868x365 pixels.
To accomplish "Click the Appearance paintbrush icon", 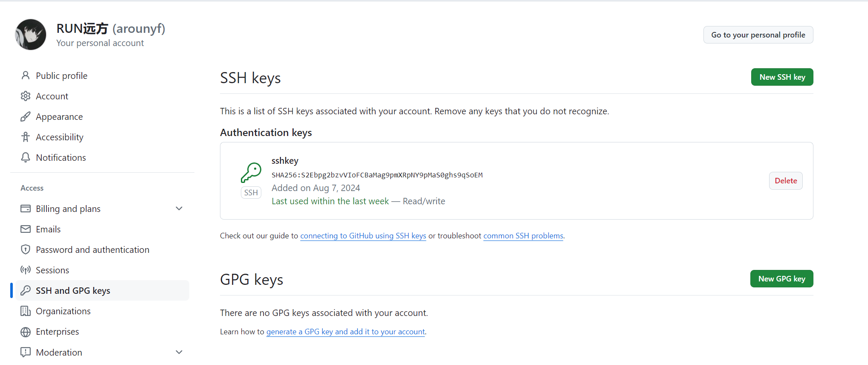I will click(26, 116).
